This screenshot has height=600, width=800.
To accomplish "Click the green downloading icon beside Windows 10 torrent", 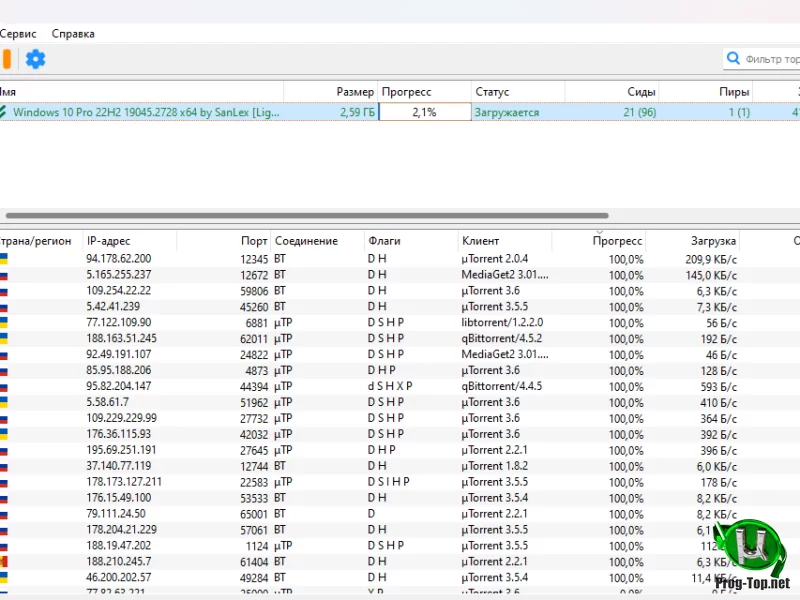I will coord(4,112).
